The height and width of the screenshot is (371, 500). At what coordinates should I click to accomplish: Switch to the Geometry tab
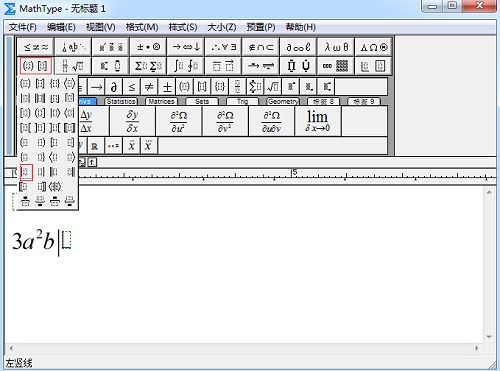pyautogui.click(x=283, y=101)
